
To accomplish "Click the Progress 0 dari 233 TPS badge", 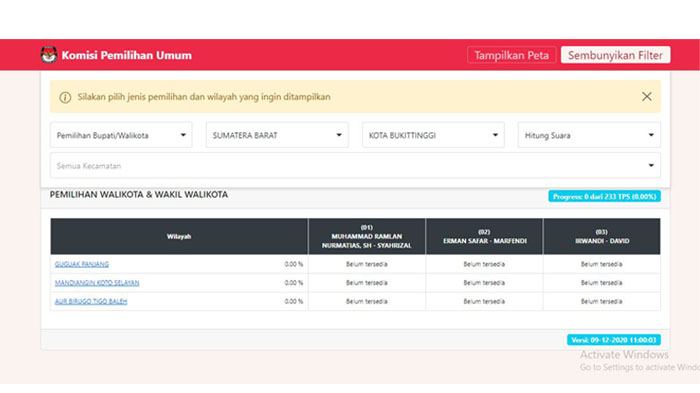I will point(604,196).
